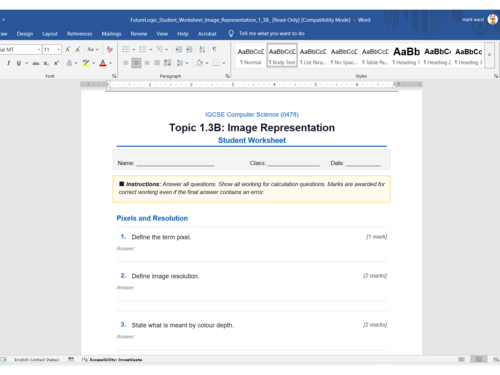Toggle superscript formatting
Screen dimensions: 500x375
pos(56,63)
